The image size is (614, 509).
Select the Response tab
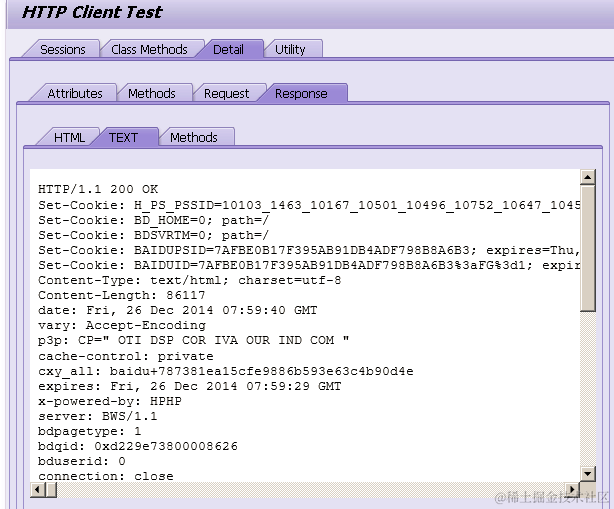301,93
